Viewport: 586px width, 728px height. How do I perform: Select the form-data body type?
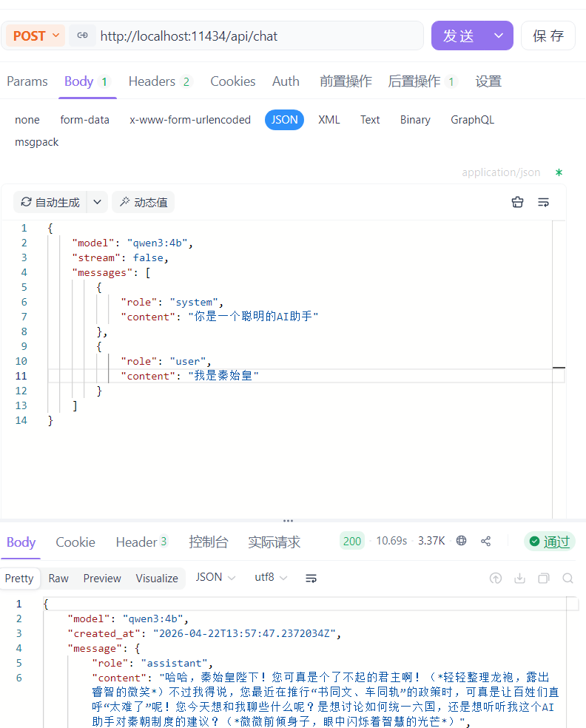coord(84,120)
